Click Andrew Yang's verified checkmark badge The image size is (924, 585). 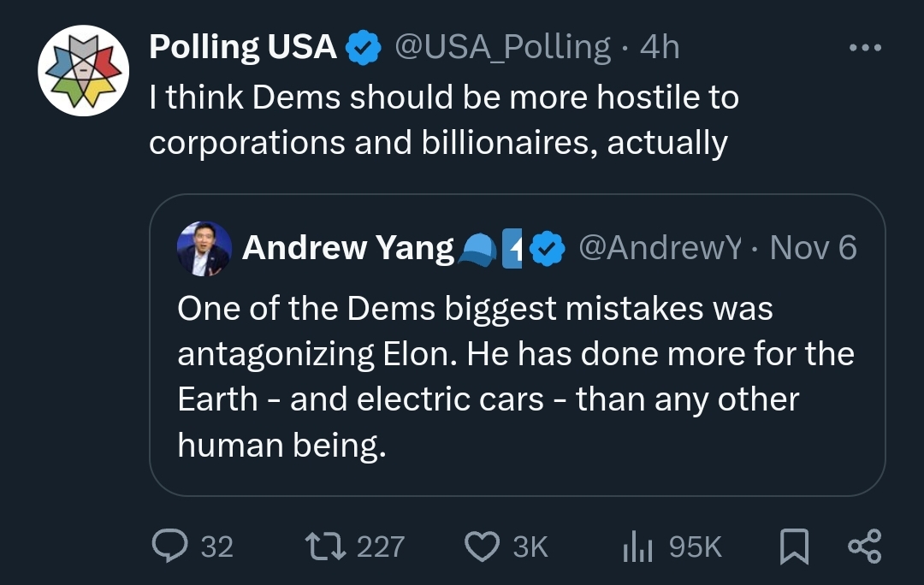(548, 249)
